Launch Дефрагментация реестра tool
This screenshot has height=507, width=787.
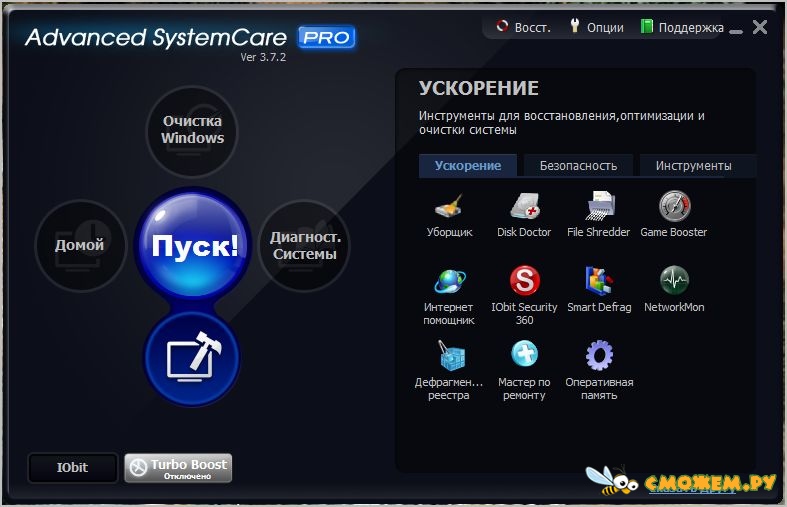click(449, 371)
